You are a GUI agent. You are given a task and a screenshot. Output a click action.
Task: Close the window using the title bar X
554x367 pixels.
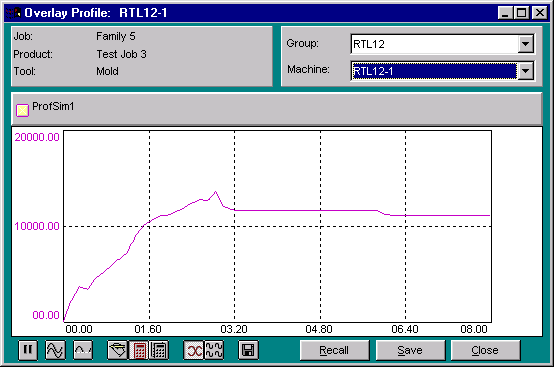click(540, 13)
